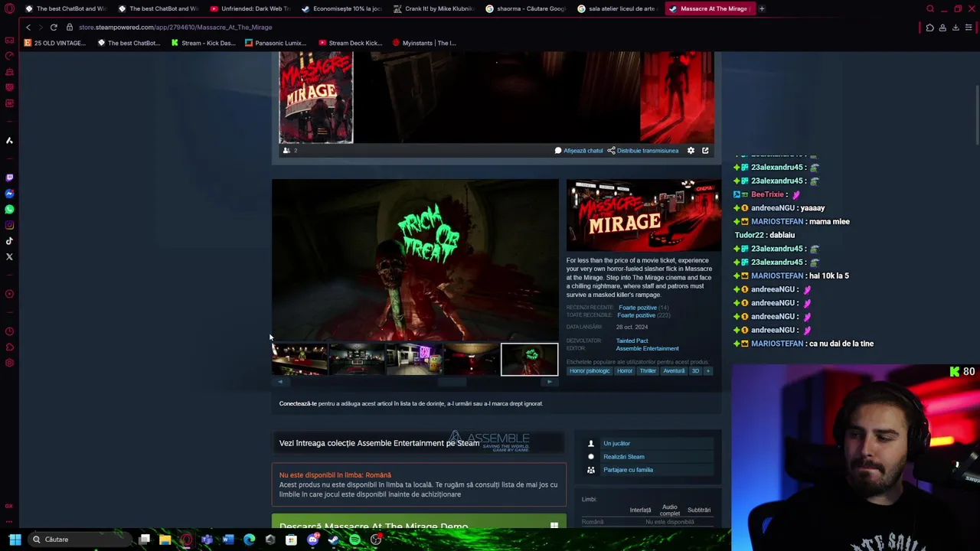
Task: Add a new browser tab
Action: [761, 8]
